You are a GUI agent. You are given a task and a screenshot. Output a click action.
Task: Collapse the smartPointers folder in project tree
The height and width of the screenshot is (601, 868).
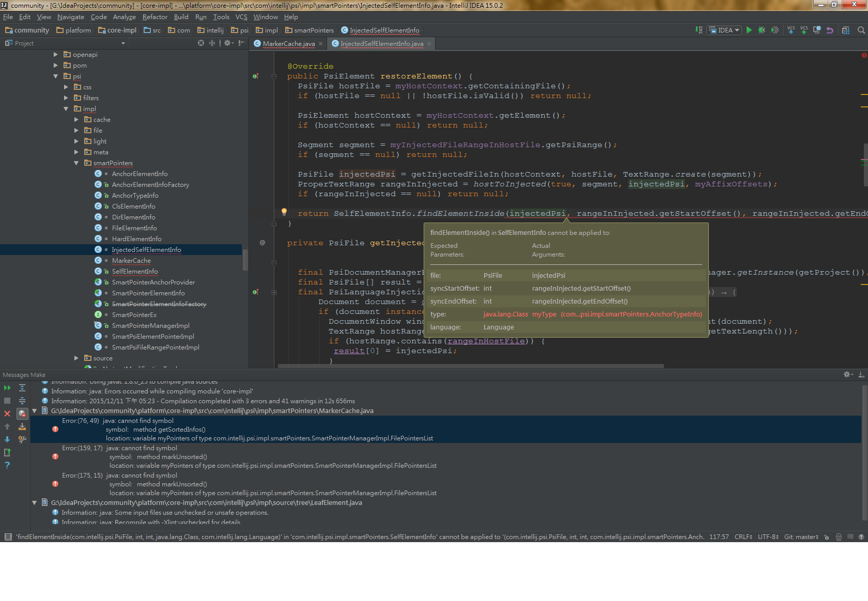(x=76, y=163)
